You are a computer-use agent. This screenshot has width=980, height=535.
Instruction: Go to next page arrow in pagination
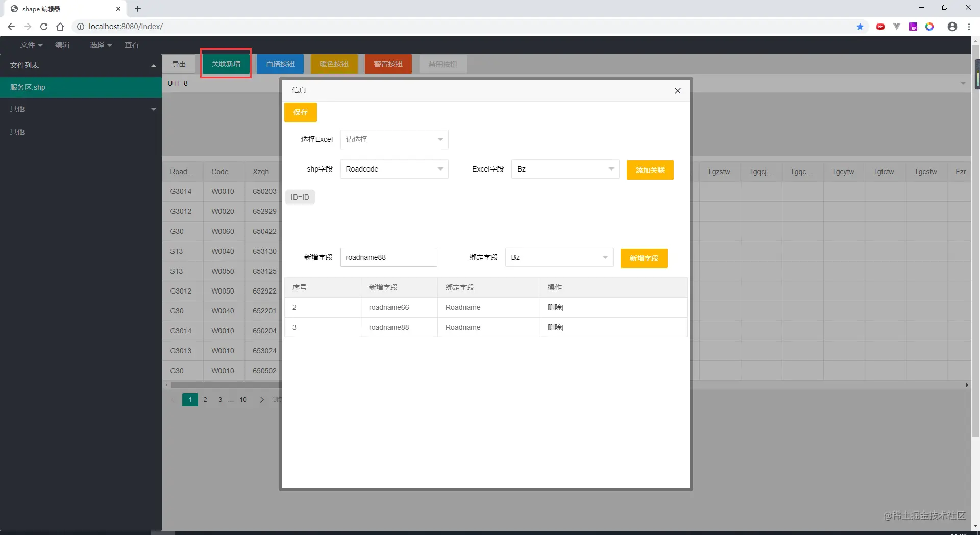click(262, 400)
